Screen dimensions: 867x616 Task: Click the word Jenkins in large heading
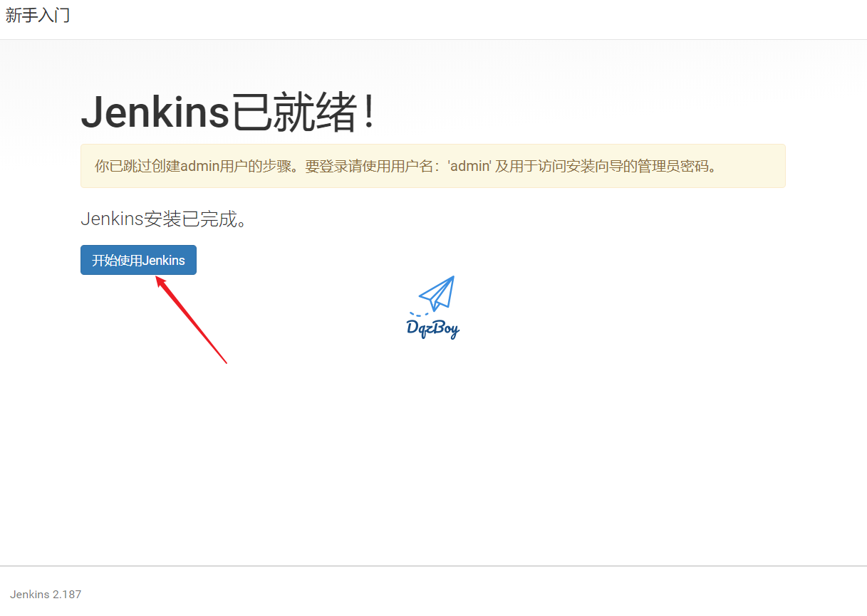click(155, 113)
